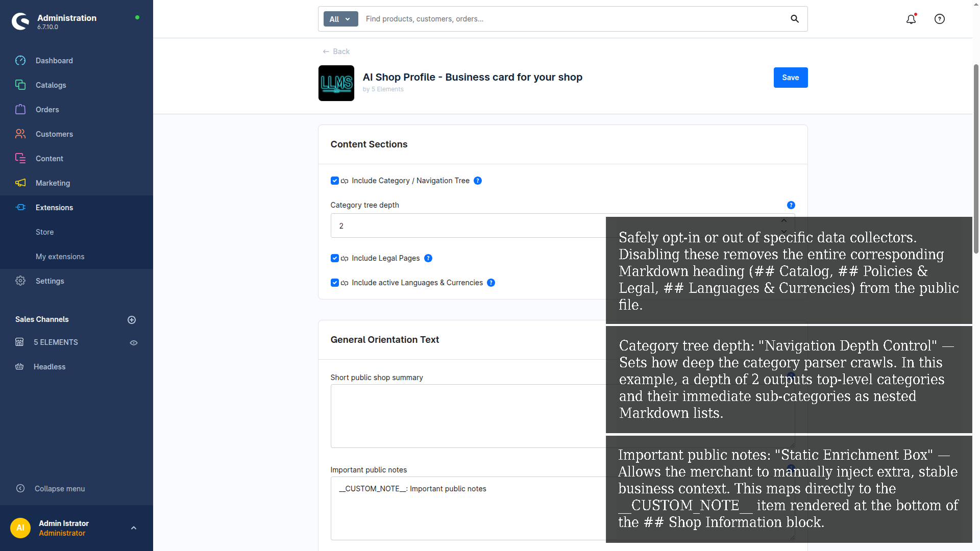Open Settings menu item

point(50,281)
